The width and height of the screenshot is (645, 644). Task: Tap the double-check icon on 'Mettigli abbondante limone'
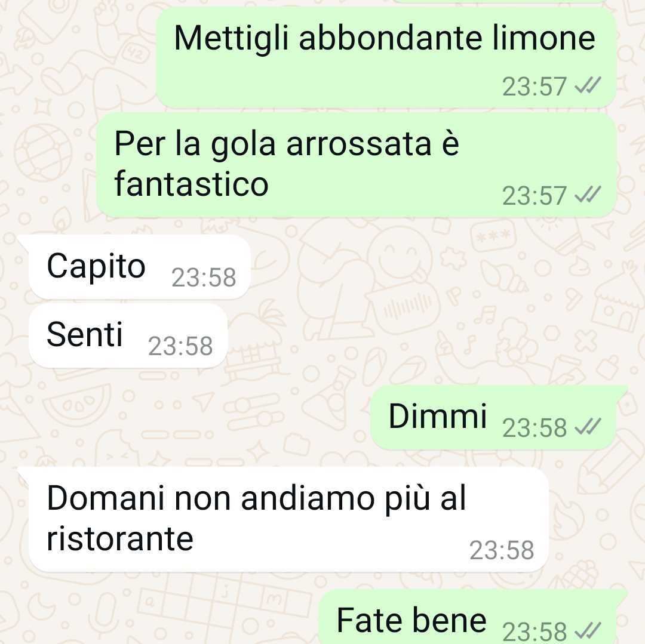click(588, 85)
